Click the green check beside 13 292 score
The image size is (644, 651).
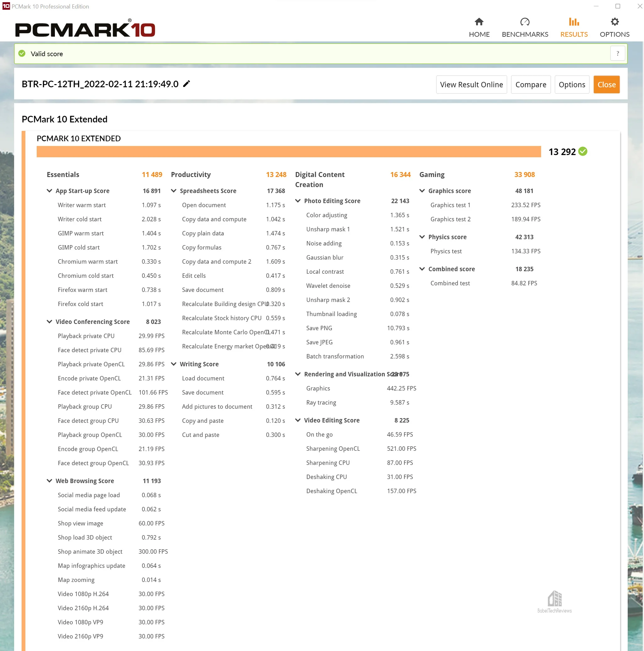point(583,152)
